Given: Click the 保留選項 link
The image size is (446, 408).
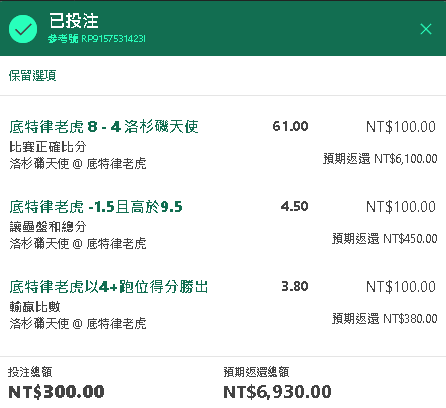Looking at the screenshot, I should coord(32,76).
